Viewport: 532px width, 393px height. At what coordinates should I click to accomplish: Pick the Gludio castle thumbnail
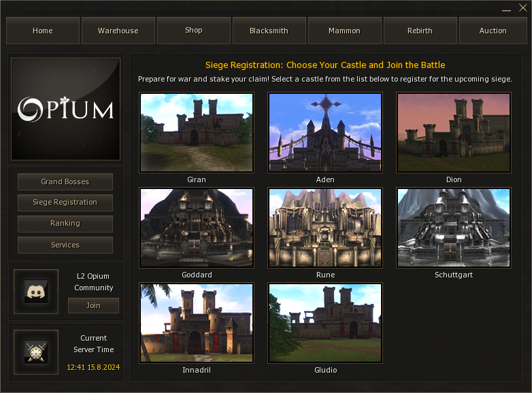click(x=325, y=323)
